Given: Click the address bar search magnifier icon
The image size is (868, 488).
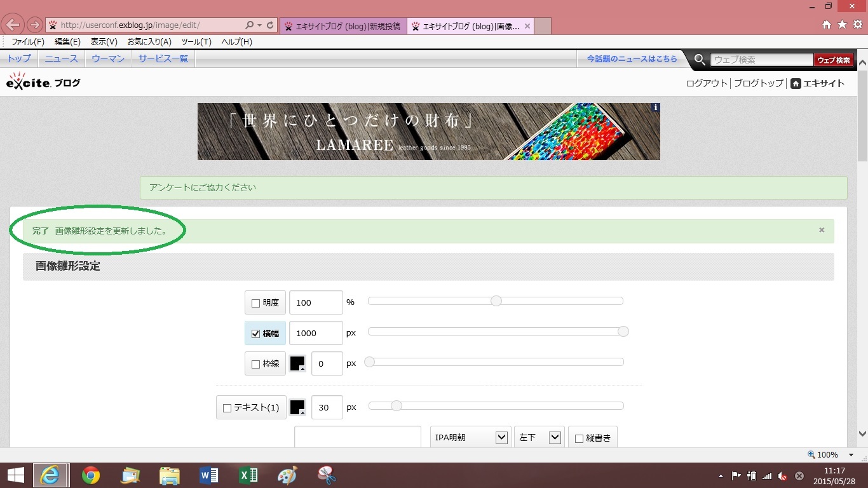Looking at the screenshot, I should point(250,25).
